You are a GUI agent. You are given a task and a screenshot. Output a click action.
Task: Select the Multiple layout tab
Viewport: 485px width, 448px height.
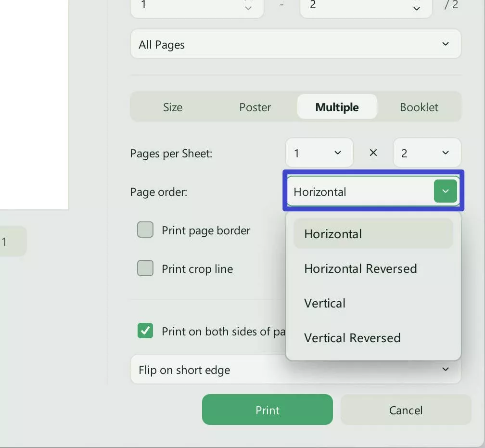336,107
